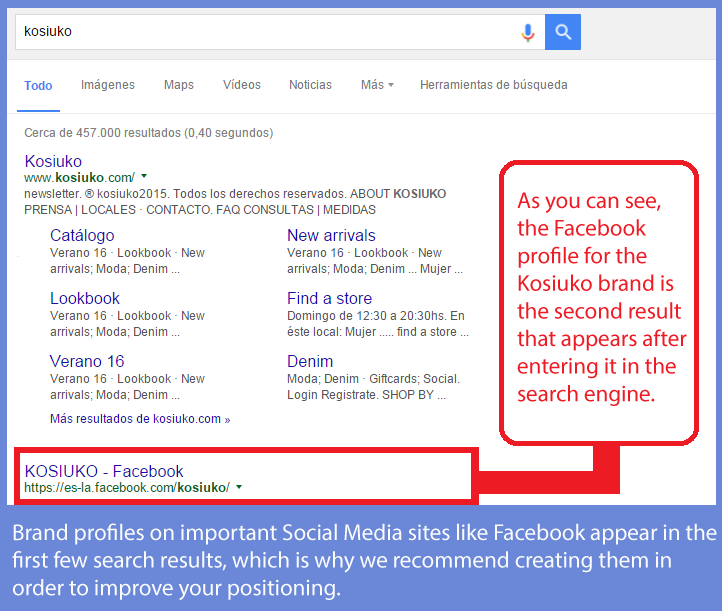The width and height of the screenshot is (722, 611).
Task: Expand the Más dropdown menu
Action: click(x=377, y=85)
